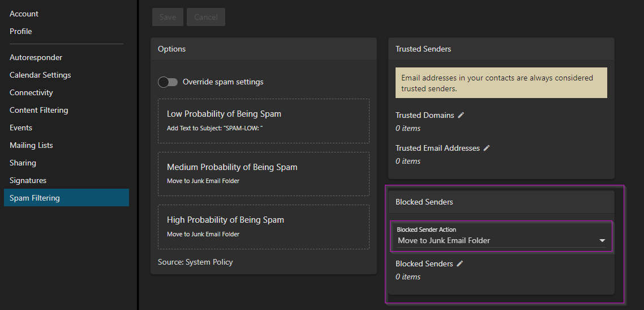Open Sharing settings
Screen dimensions: 644x310
pyautogui.click(x=23, y=163)
